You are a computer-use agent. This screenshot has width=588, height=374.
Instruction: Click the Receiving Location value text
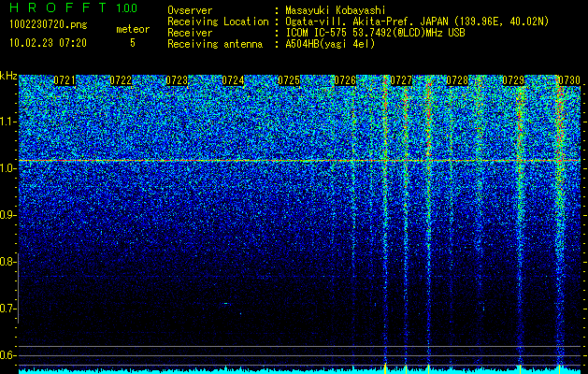coord(417,22)
